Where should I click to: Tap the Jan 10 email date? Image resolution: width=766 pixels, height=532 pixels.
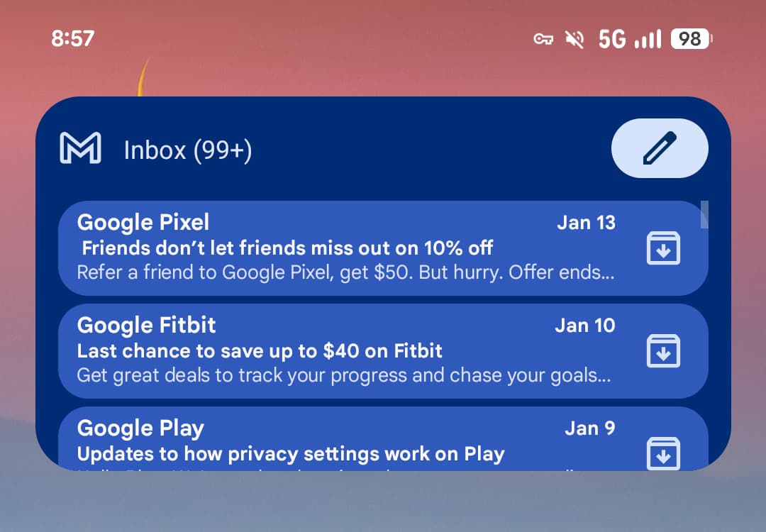tap(584, 326)
